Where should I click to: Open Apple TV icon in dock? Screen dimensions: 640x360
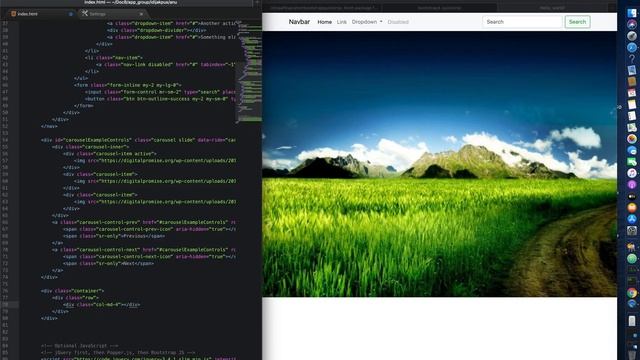[632, 196]
